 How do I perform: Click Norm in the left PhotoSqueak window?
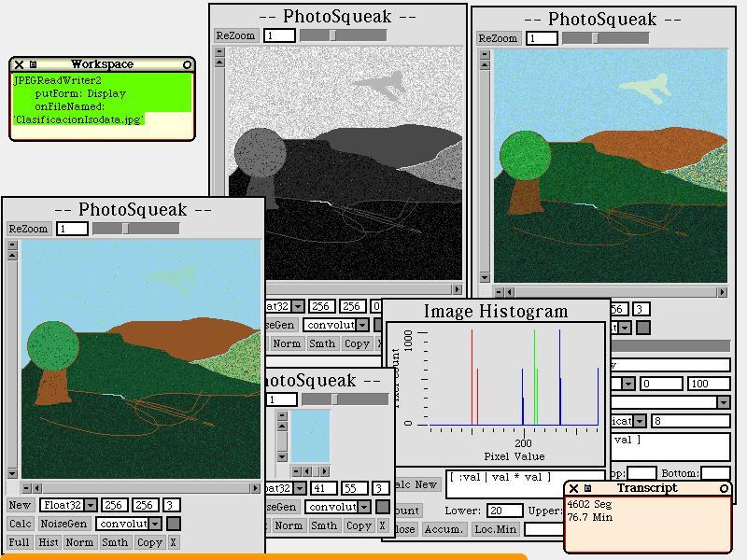(79, 542)
